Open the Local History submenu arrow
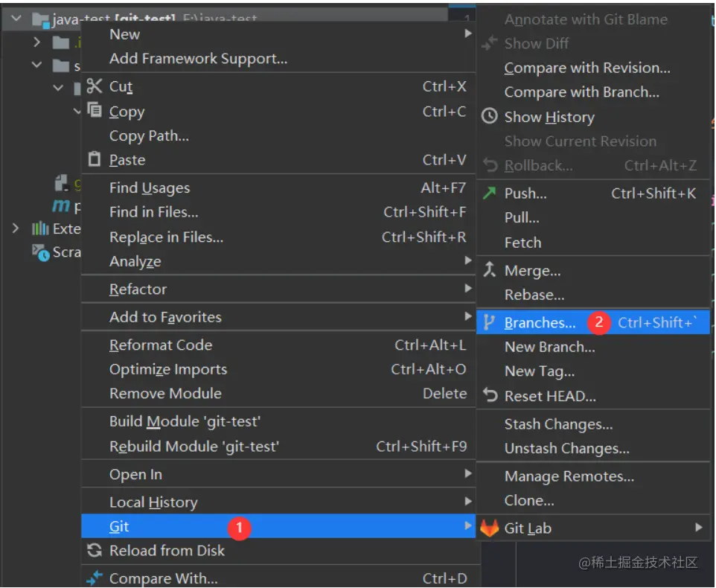 467,501
